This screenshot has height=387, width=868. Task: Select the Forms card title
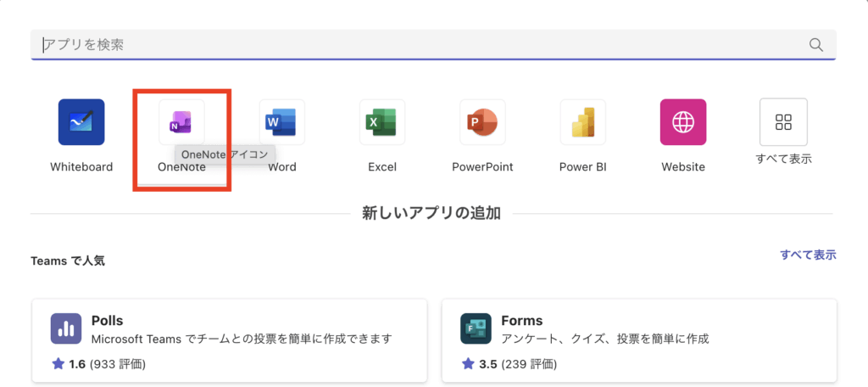(521, 321)
